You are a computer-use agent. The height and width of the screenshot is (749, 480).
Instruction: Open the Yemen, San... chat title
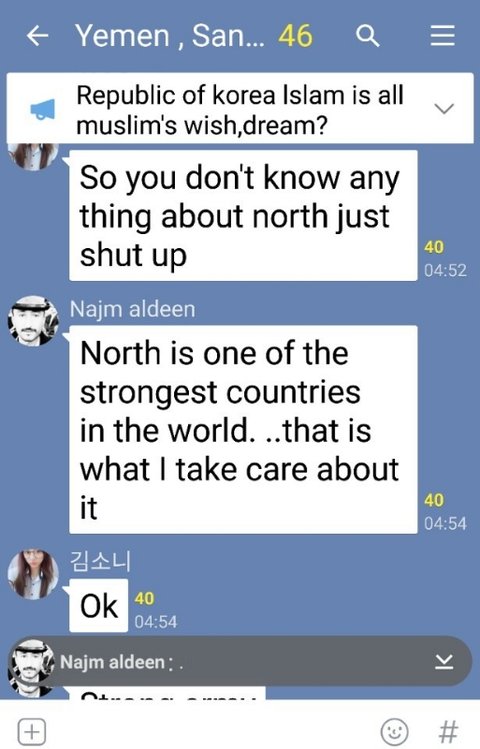pos(170,36)
